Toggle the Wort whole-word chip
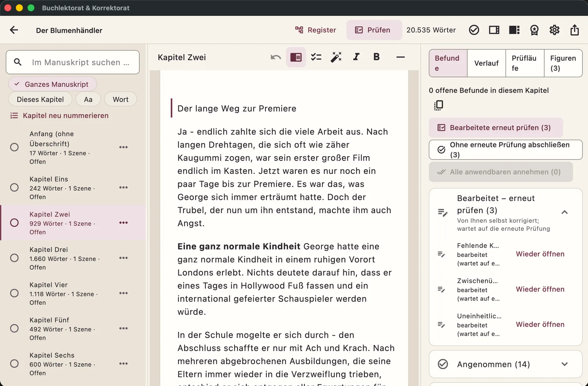 pos(121,100)
